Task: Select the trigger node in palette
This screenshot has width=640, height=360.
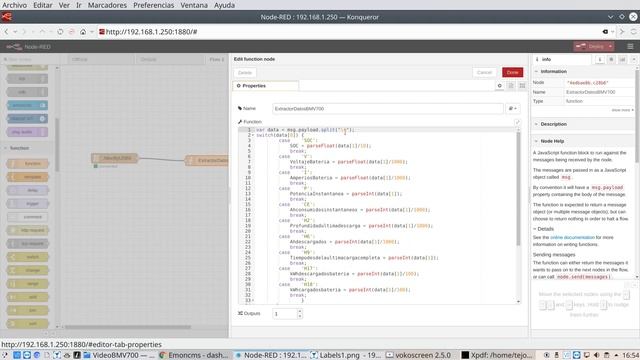Action: (28, 204)
